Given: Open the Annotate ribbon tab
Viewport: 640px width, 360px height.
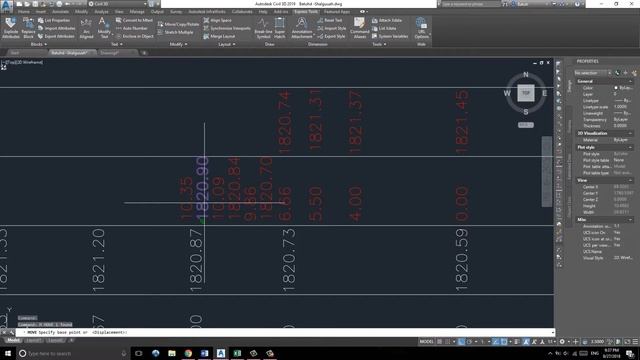Looking at the screenshot, I should tap(60, 12).
